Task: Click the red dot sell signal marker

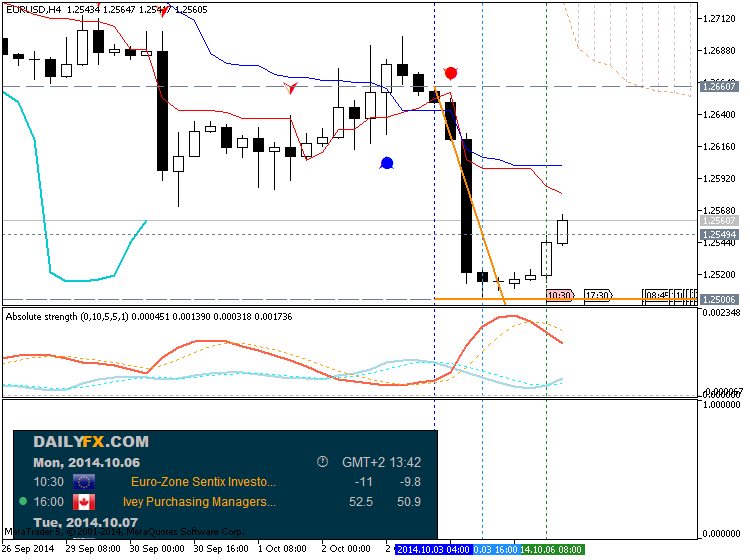Action: tap(451, 73)
